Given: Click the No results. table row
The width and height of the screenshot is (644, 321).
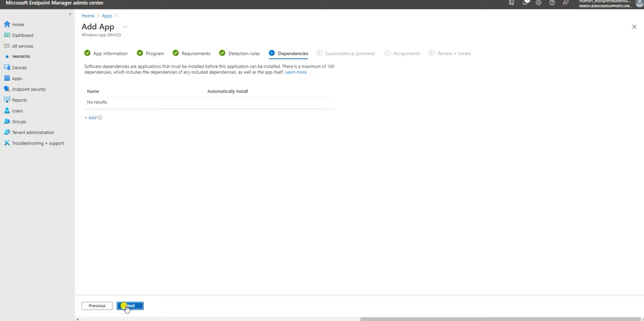Looking at the screenshot, I should 209,102.
